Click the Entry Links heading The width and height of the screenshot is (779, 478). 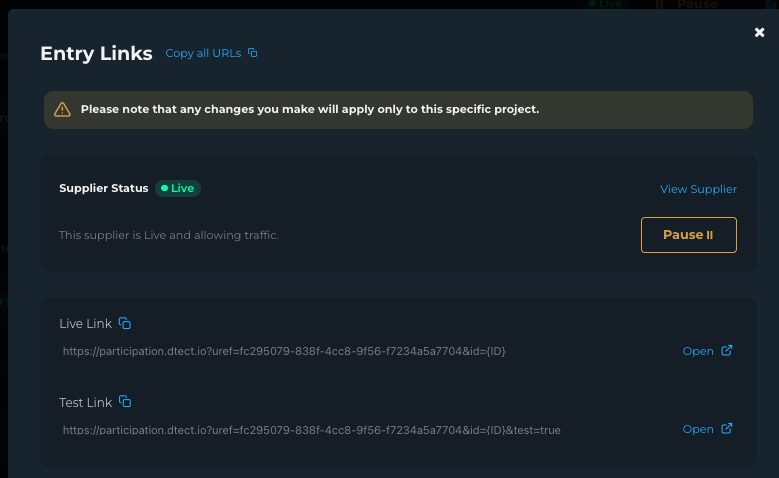click(96, 53)
